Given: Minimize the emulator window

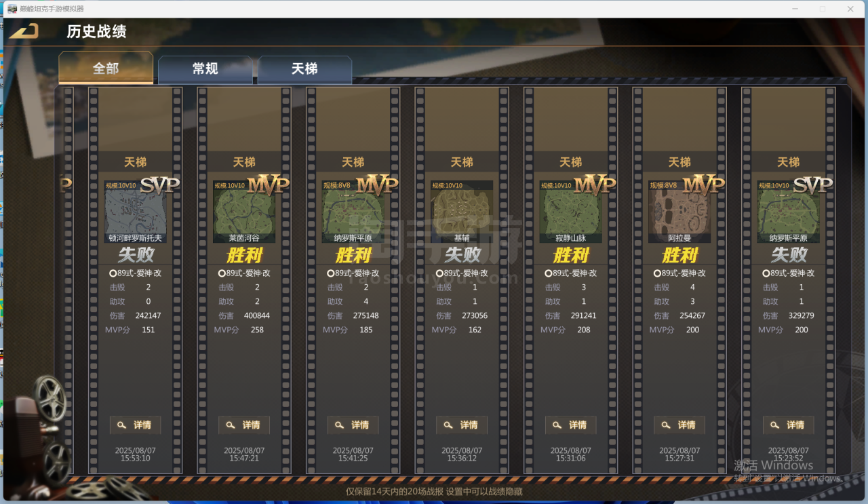Looking at the screenshot, I should (x=795, y=9).
